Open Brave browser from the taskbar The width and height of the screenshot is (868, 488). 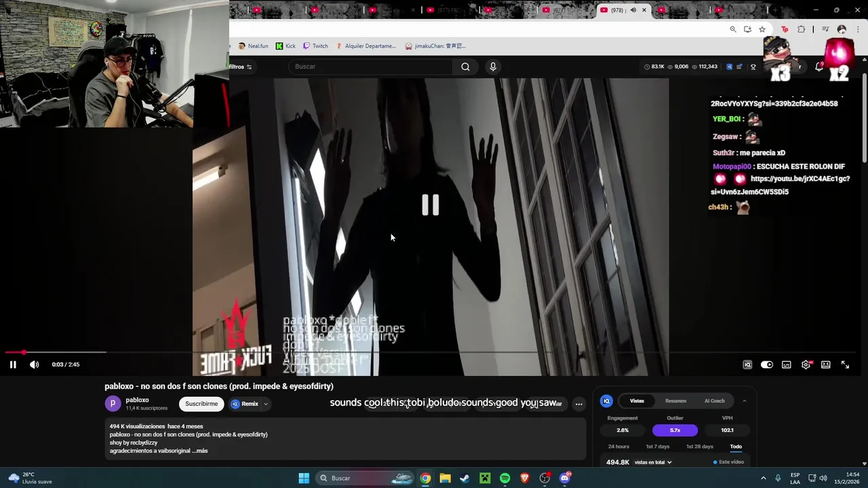point(525,478)
